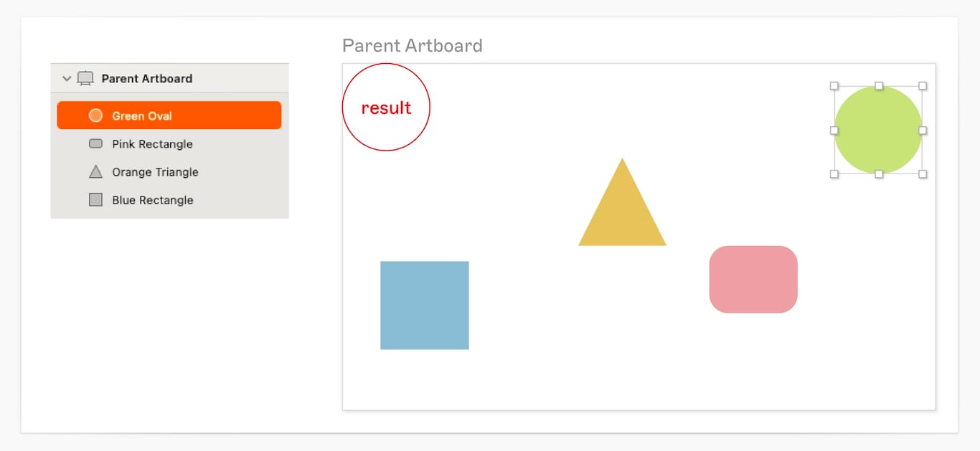This screenshot has width=980, height=451.
Task: Click the top-left resize handle of oval
Action: pos(834,86)
